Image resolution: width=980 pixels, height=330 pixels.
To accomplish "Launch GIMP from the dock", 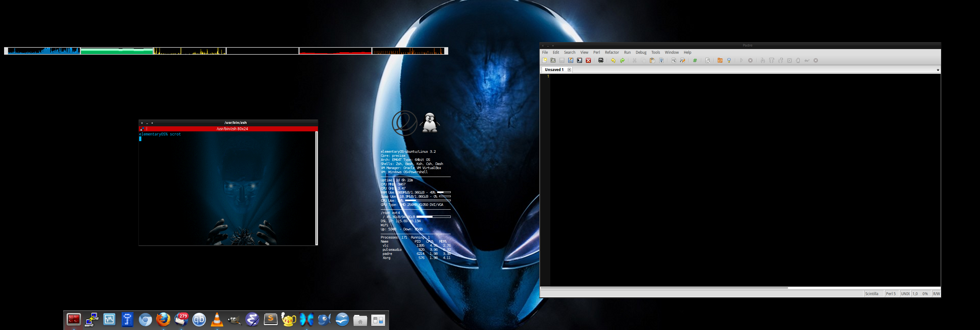I will 235,320.
